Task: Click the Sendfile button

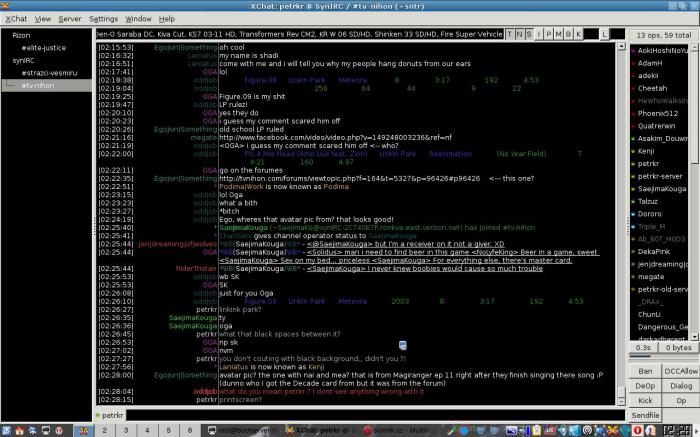Action: [645, 415]
